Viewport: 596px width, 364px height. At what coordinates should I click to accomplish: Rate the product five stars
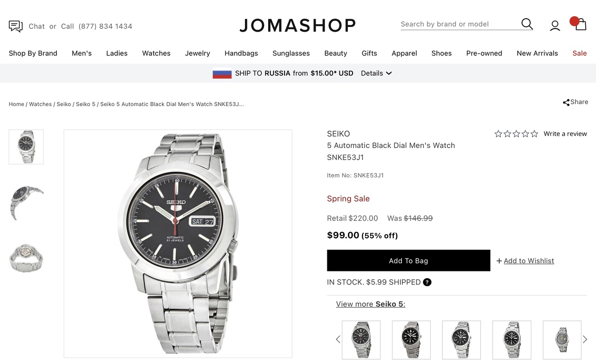pos(534,134)
